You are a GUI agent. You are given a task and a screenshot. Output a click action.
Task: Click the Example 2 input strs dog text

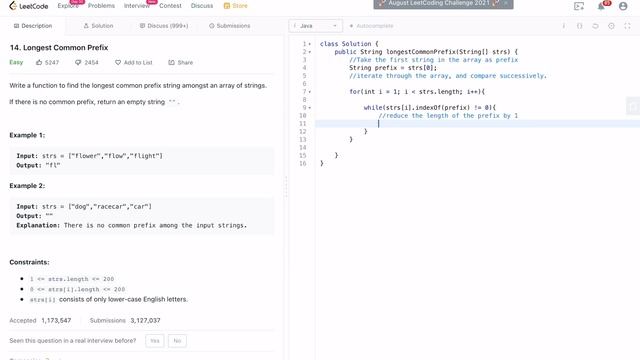click(x=84, y=207)
